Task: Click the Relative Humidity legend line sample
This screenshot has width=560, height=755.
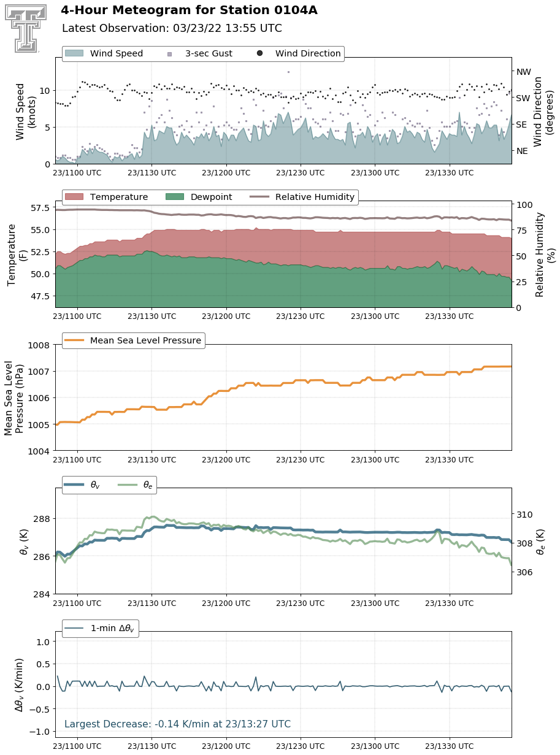Action: click(259, 197)
